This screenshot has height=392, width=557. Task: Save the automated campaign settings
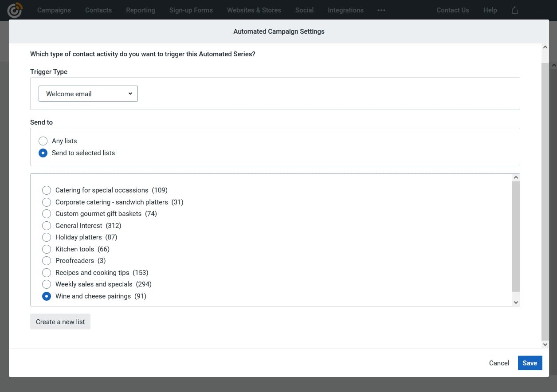point(530,363)
